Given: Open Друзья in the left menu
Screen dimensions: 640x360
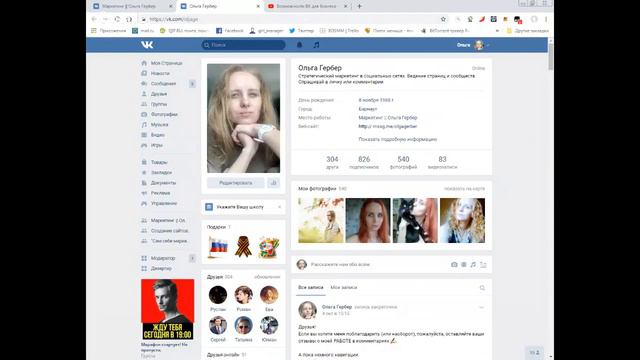Looking at the screenshot, I should coord(159,94).
